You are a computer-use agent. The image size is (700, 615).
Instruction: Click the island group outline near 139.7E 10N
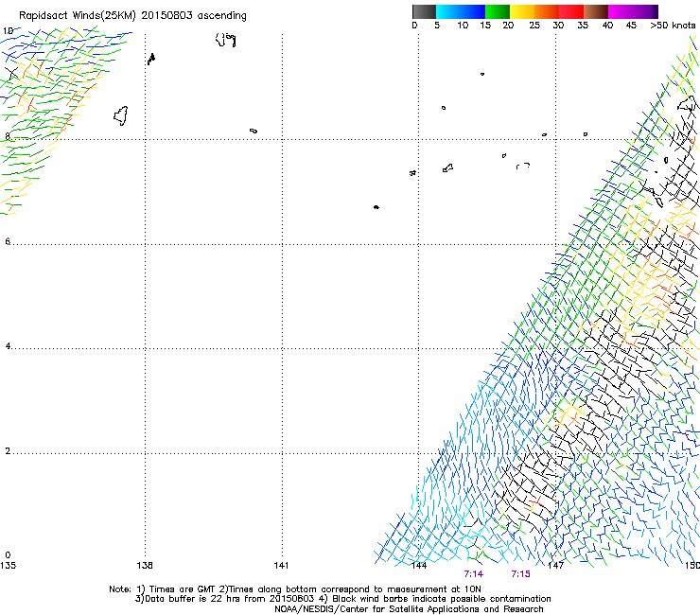(226, 40)
